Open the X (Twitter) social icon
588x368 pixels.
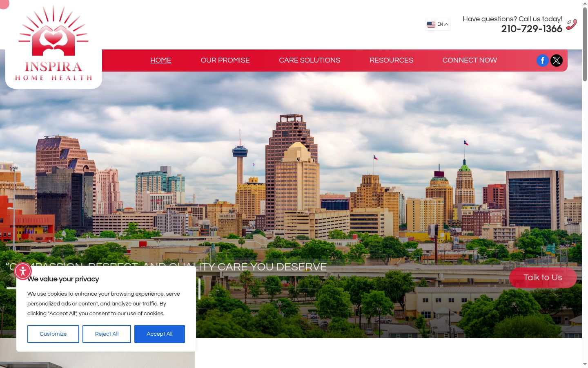tap(557, 61)
